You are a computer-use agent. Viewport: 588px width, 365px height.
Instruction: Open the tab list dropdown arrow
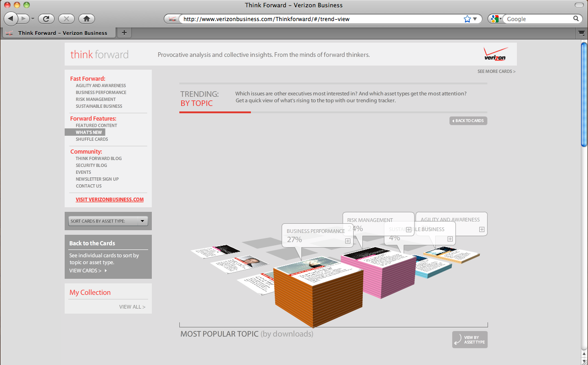click(x=581, y=33)
